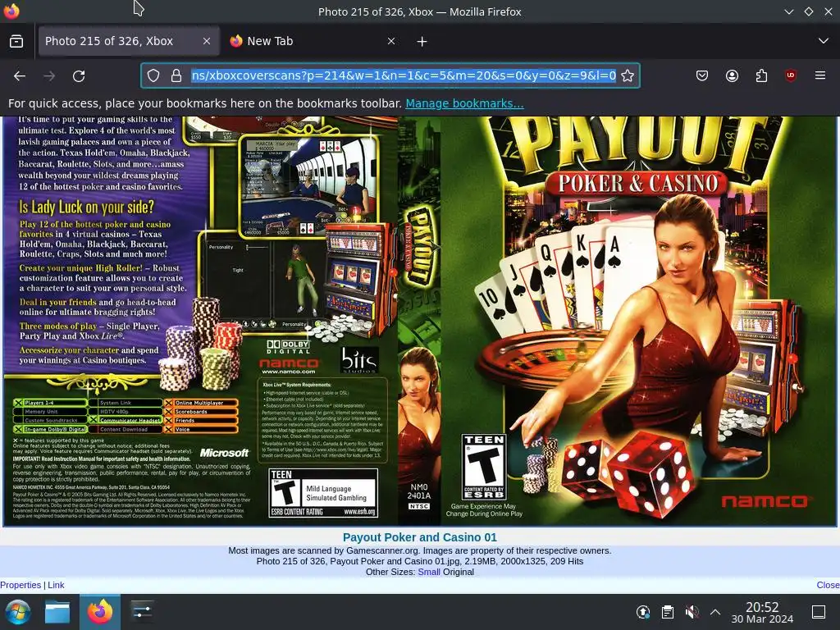This screenshot has width=840, height=630.
Task: Click the 'Original' size text
Action: [x=458, y=572]
